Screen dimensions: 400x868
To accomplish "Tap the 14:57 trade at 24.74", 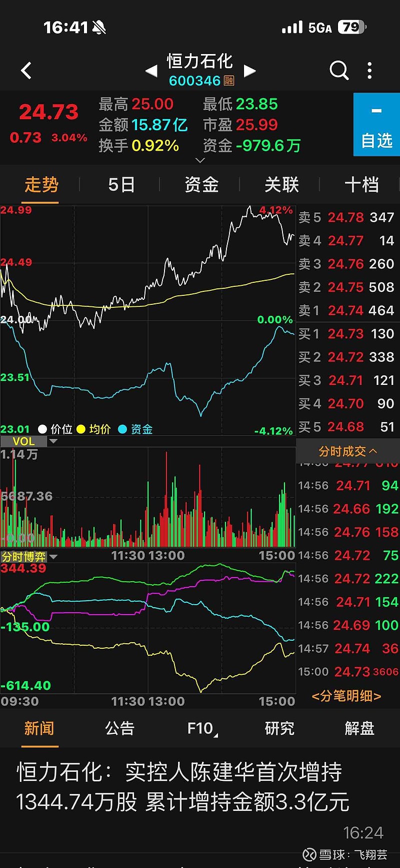I will (x=348, y=649).
